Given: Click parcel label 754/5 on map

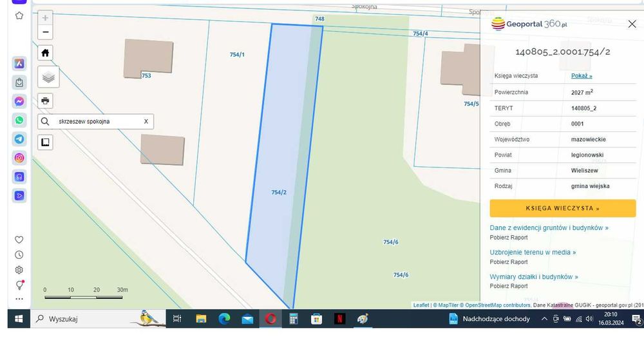Looking at the screenshot, I should [x=471, y=104].
